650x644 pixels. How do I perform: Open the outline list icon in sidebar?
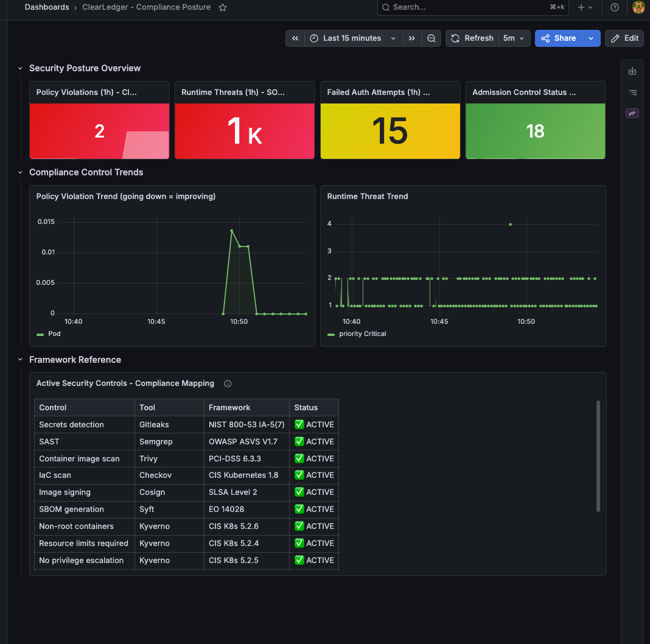(632, 93)
